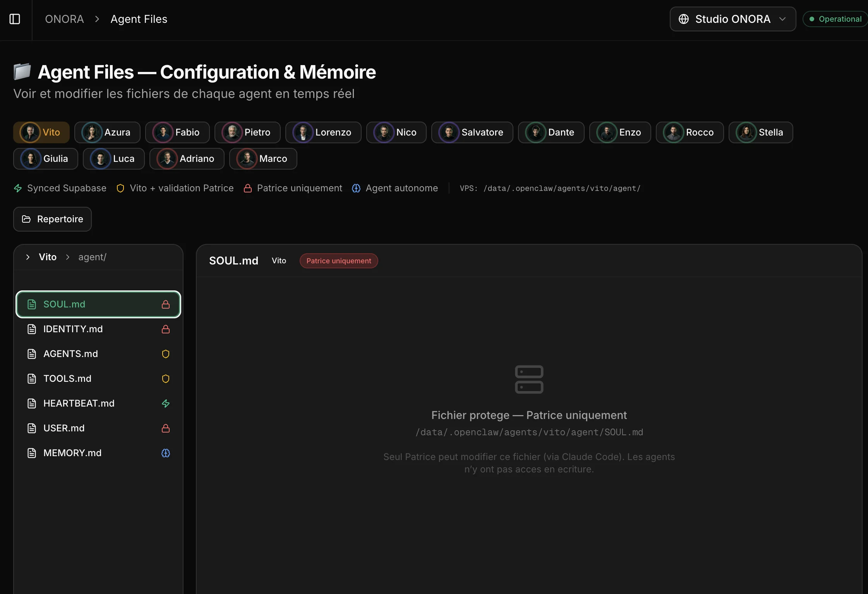Click the agent/ folder breadcrumb
Image resolution: width=868 pixels, height=594 pixels.
coord(92,257)
